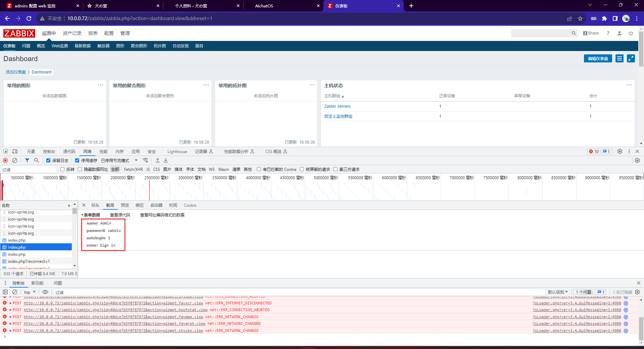Expand the widget.favscr.view POST error

click(x=10, y=303)
